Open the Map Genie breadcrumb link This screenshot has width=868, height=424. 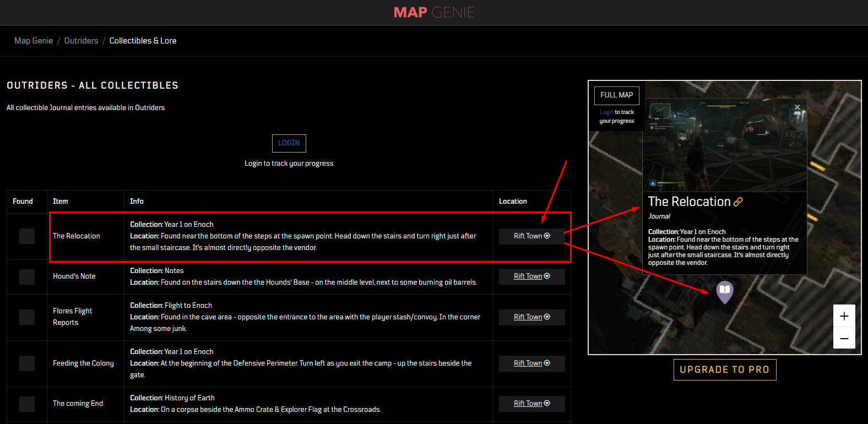(x=34, y=41)
